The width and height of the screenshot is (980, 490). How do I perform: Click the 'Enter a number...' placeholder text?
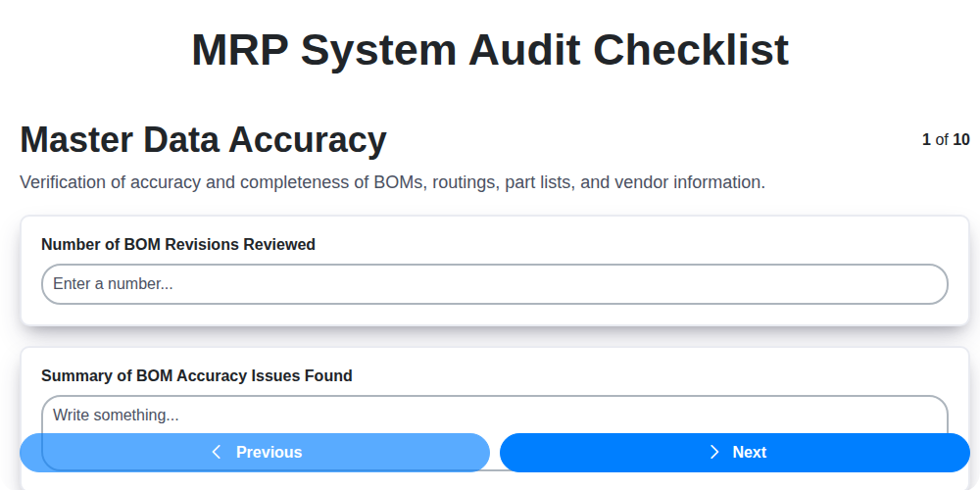tap(113, 284)
